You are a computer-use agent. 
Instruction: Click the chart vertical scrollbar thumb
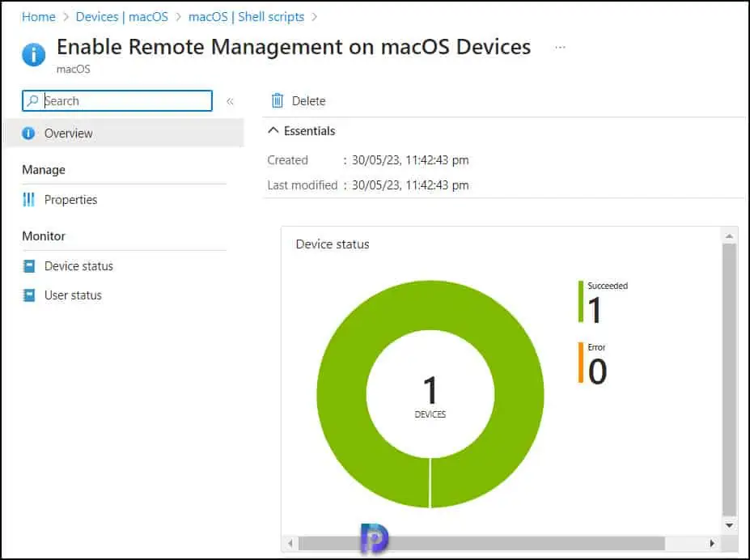[x=730, y=380]
